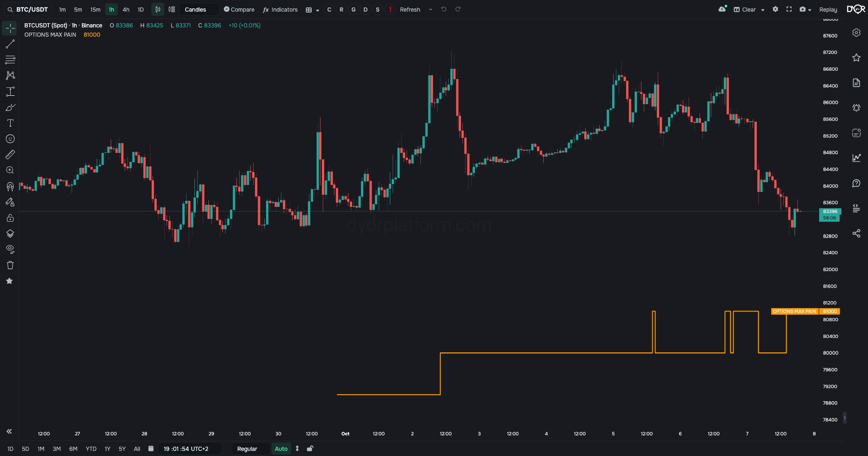Click the trash remove drawings icon
Screen dimensions: 868x456
pyautogui.click(x=10, y=265)
